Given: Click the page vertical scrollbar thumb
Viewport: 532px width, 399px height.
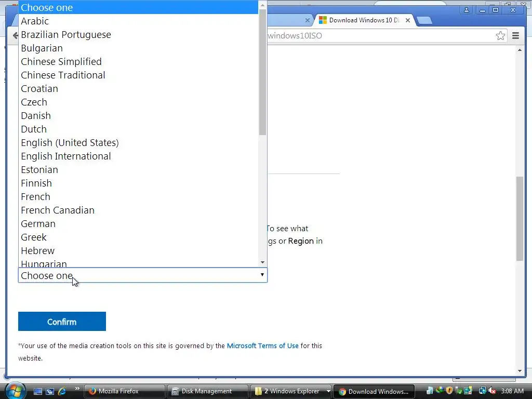Looking at the screenshot, I should click(x=520, y=219).
